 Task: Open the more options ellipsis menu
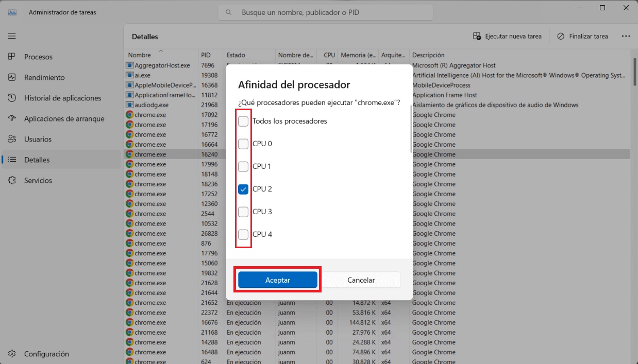626,36
